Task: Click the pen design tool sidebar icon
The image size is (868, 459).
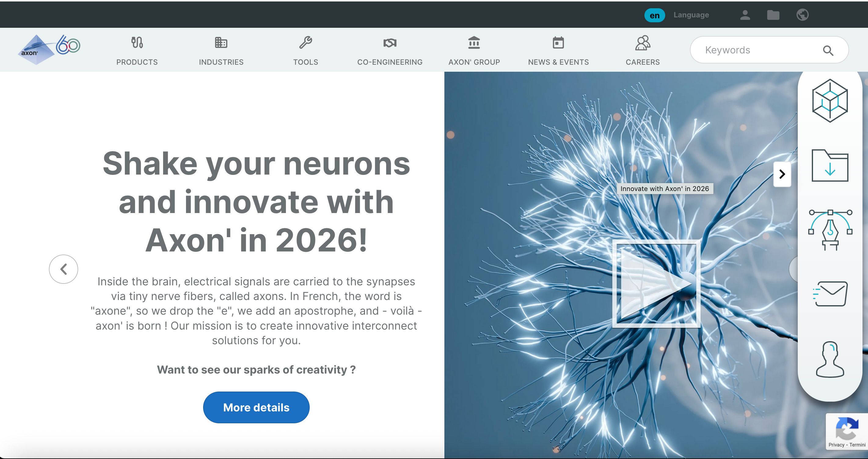Action: (x=830, y=230)
